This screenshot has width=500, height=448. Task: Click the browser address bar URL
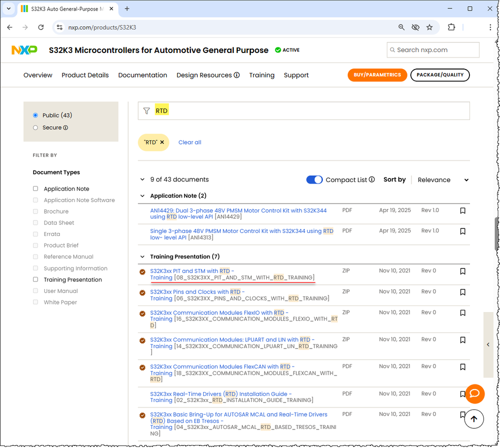(102, 27)
